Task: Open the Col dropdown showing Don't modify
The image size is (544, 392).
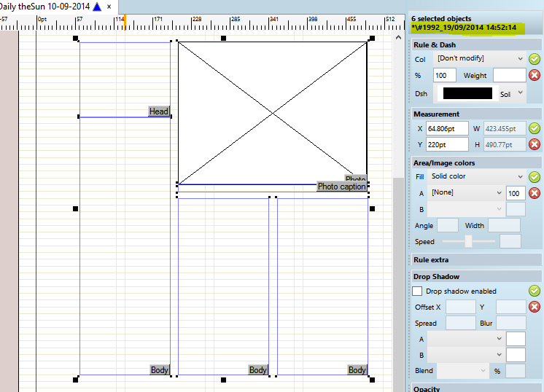Action: pos(479,58)
